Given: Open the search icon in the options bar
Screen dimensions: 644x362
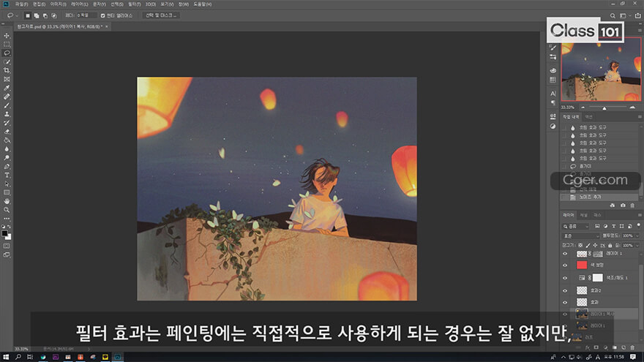Looking at the screenshot, I should (613, 15).
